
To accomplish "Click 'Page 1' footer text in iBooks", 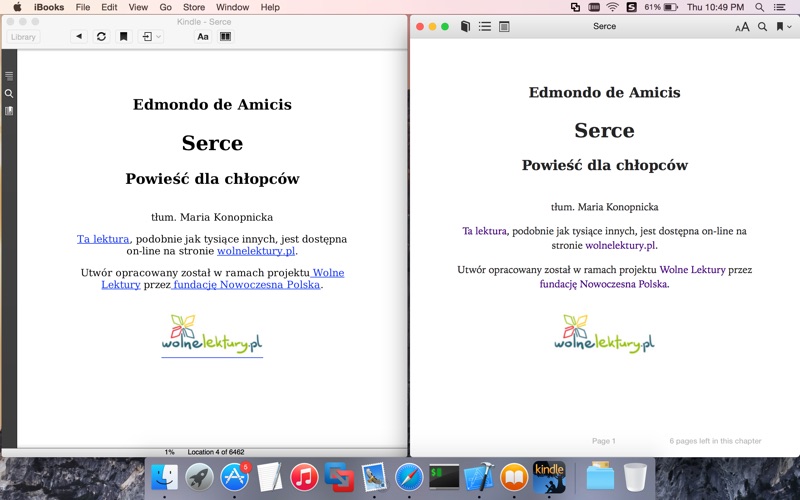I will [604, 441].
